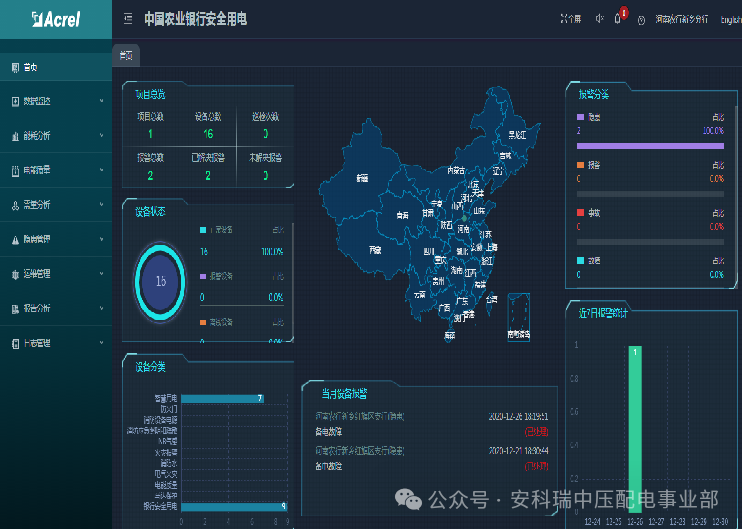Expand the 运维管理 chevron
The image size is (743, 530).
(x=101, y=274)
